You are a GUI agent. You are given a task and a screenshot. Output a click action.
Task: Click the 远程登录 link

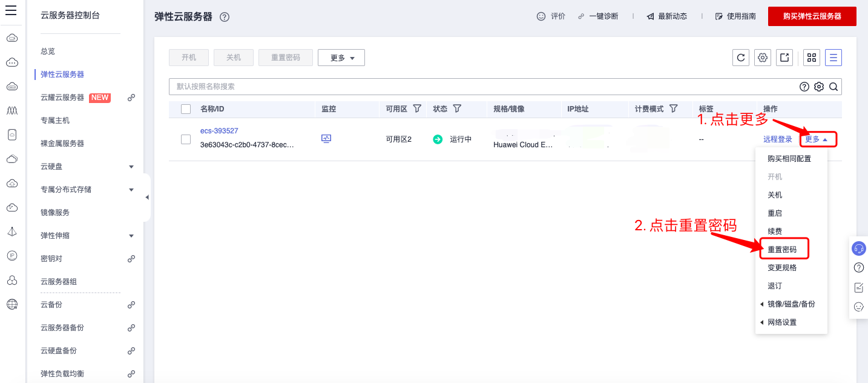pos(778,139)
